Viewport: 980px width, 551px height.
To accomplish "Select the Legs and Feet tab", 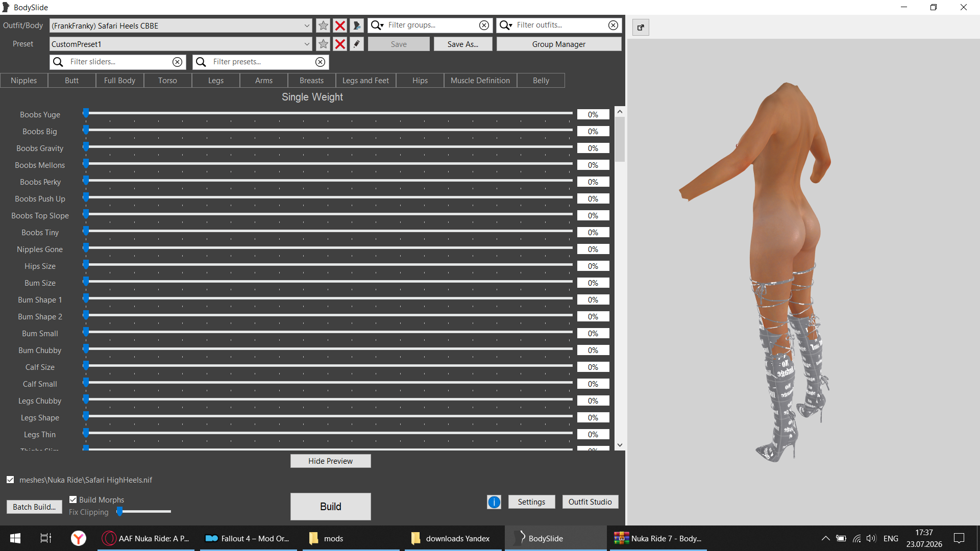I will point(365,81).
